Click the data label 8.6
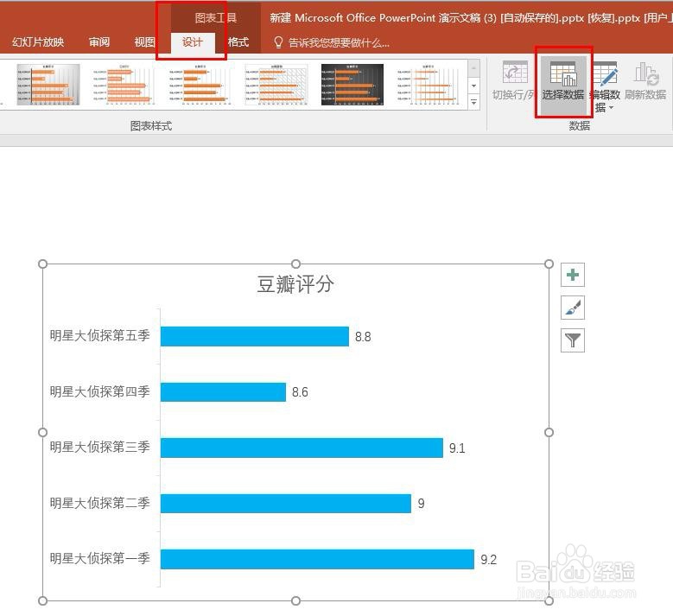The image size is (673, 616). pos(300,392)
